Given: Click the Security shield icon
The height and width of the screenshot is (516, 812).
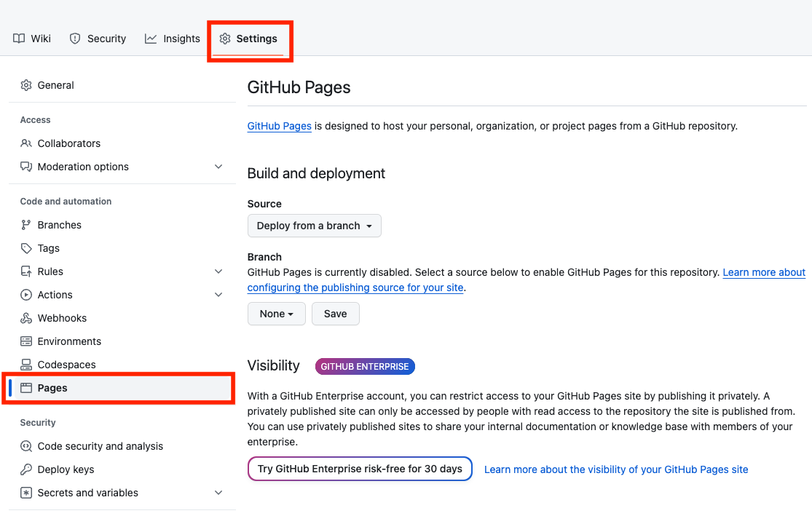Looking at the screenshot, I should [75, 39].
